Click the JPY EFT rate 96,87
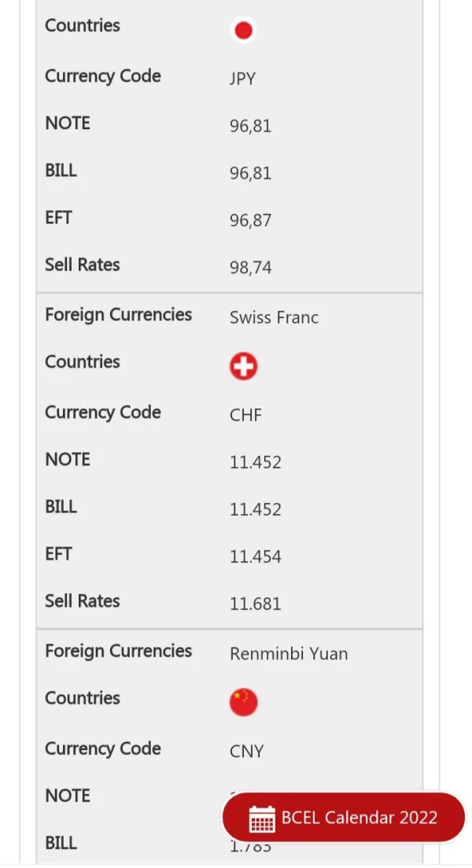472x868 pixels. pyautogui.click(x=251, y=220)
